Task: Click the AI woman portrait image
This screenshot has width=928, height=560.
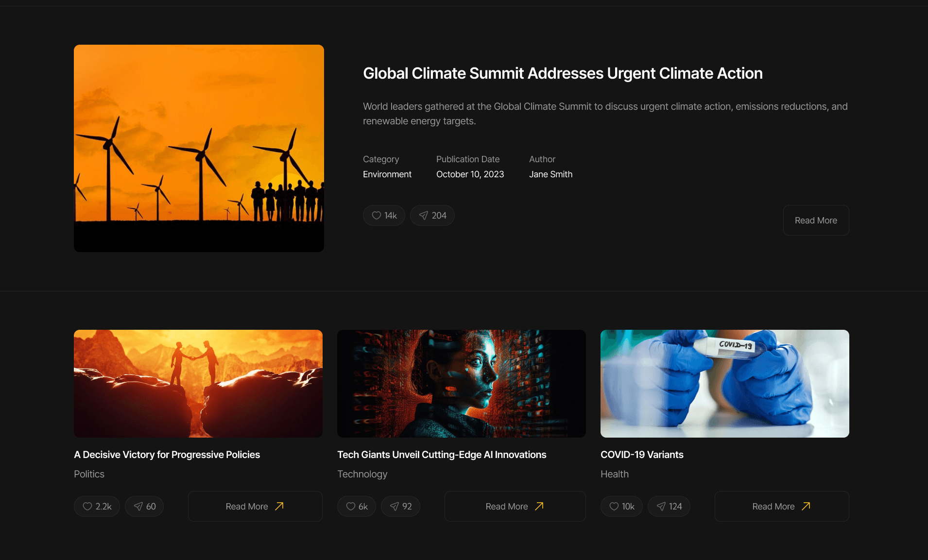Action: click(461, 383)
